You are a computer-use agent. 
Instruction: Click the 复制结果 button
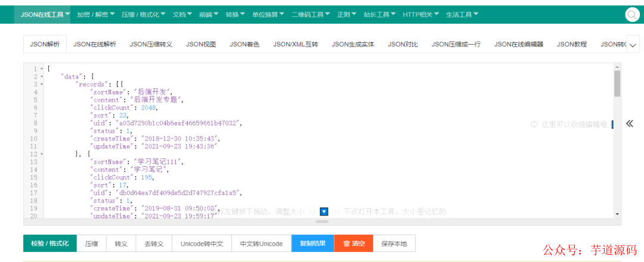point(313,244)
